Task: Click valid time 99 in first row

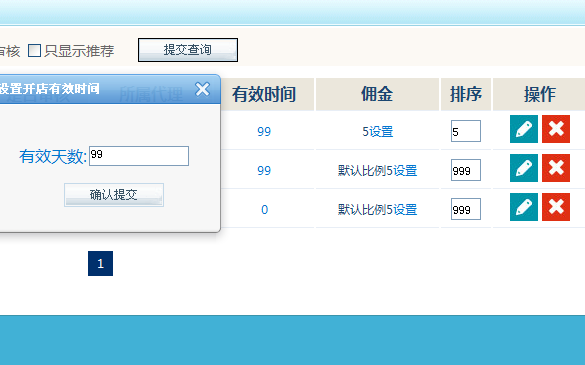Action: (x=264, y=132)
